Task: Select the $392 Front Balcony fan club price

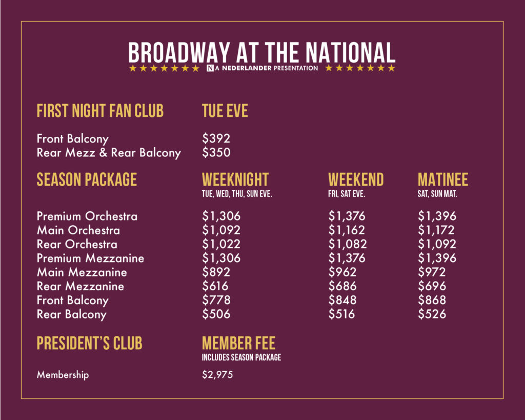Action: click(216, 138)
